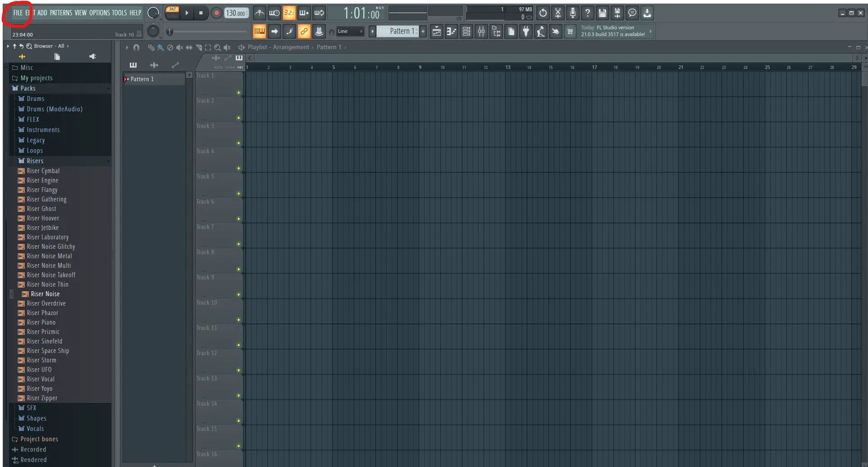The height and width of the screenshot is (467, 868).
Task: Toggle the 3-2-1 countdown before recording
Action: [x=289, y=13]
